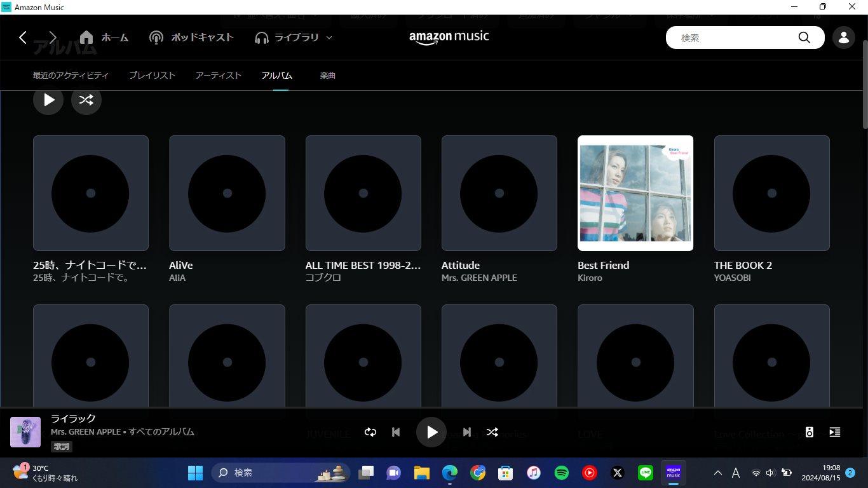Launch Google Chrome from taskbar
The image size is (868, 488).
tap(478, 473)
